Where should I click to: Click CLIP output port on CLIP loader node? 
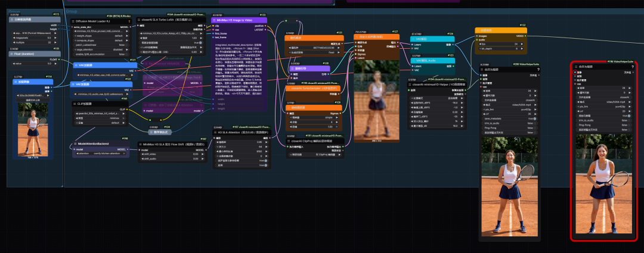tap(128, 110)
